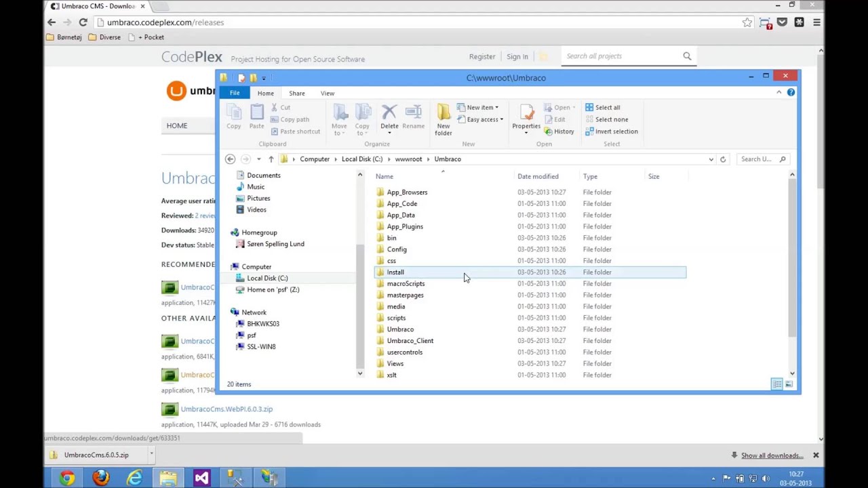Open Google Chrome from the taskbar
This screenshot has height=488, width=868.
(66, 478)
